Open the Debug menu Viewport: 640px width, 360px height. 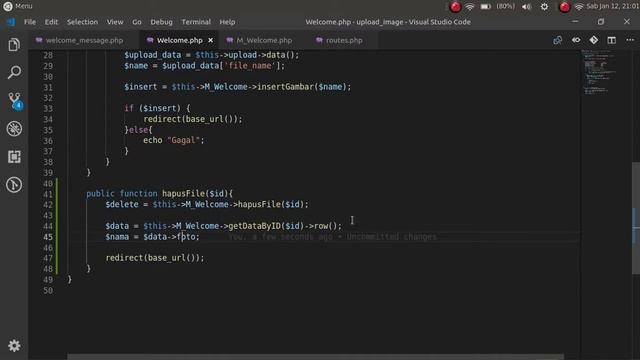[x=161, y=22]
